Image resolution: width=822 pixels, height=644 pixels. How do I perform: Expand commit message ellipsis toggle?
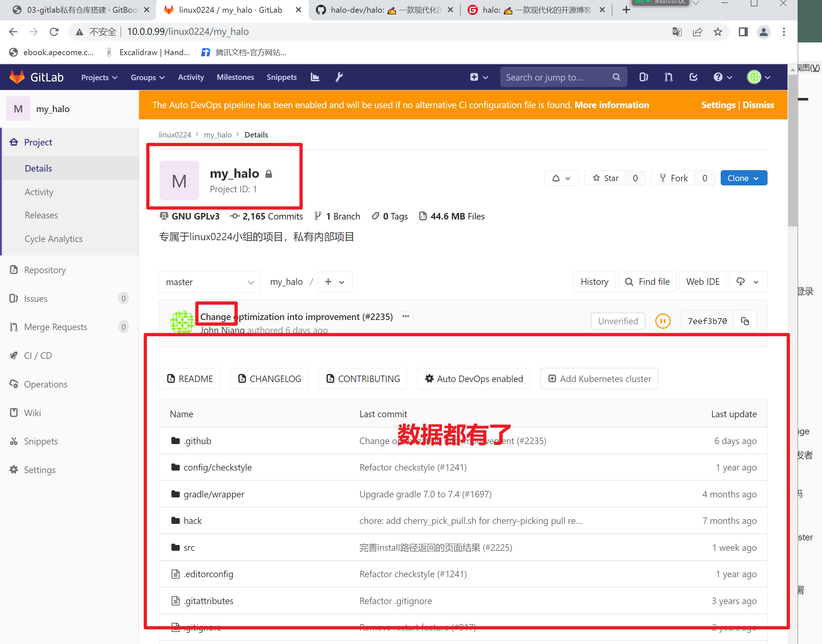(x=406, y=316)
